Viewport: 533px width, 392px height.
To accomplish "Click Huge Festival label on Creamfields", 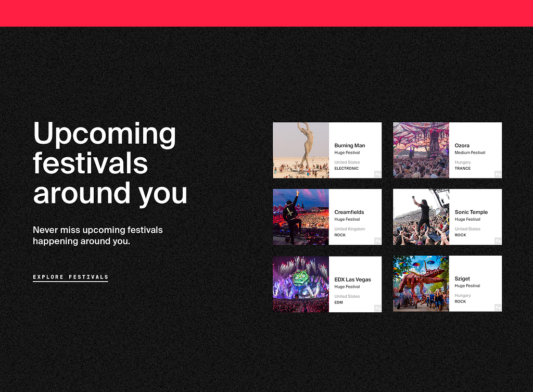I will (x=347, y=219).
